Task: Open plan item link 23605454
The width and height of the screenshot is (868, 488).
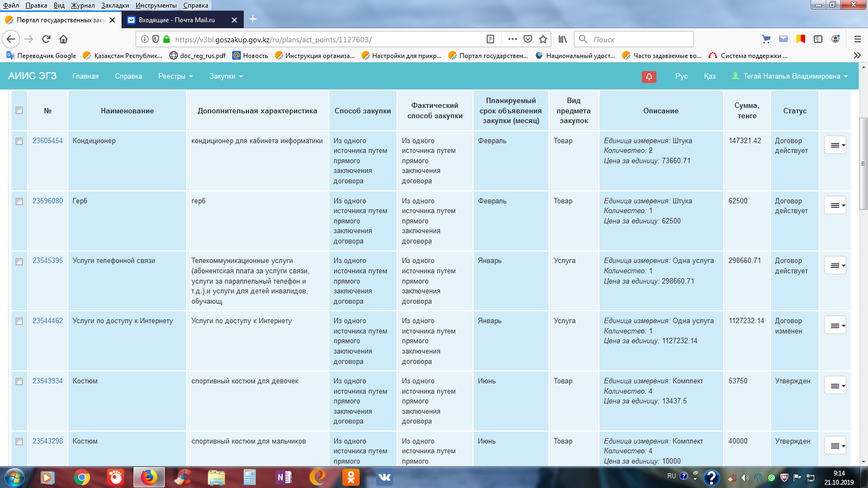Action: pos(48,141)
